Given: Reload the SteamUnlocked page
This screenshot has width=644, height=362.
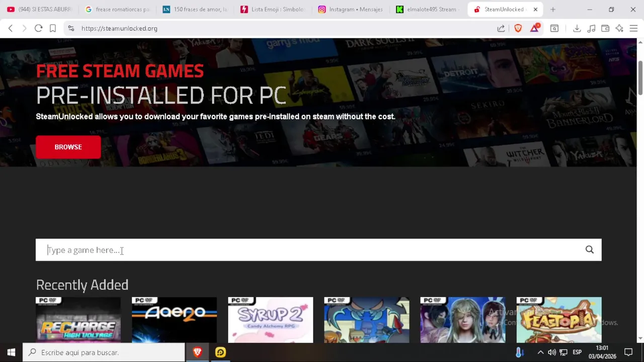Looking at the screenshot, I should [38, 29].
